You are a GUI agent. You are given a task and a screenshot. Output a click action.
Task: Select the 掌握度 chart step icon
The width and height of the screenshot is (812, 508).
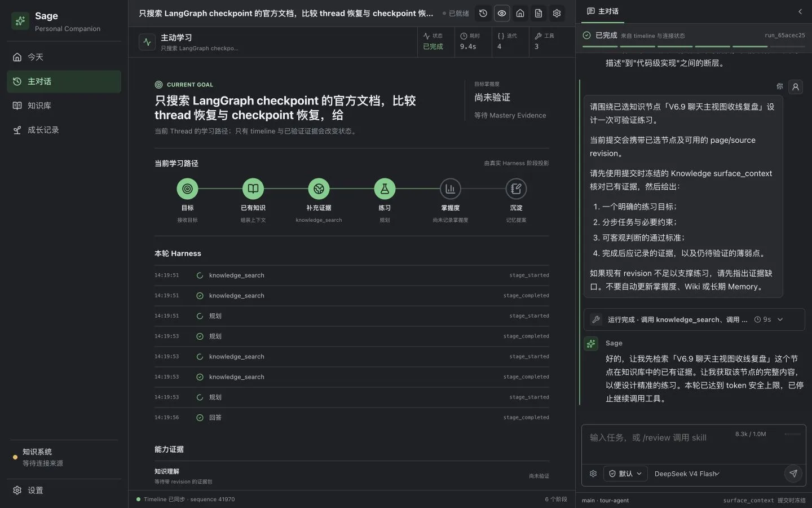pos(450,189)
